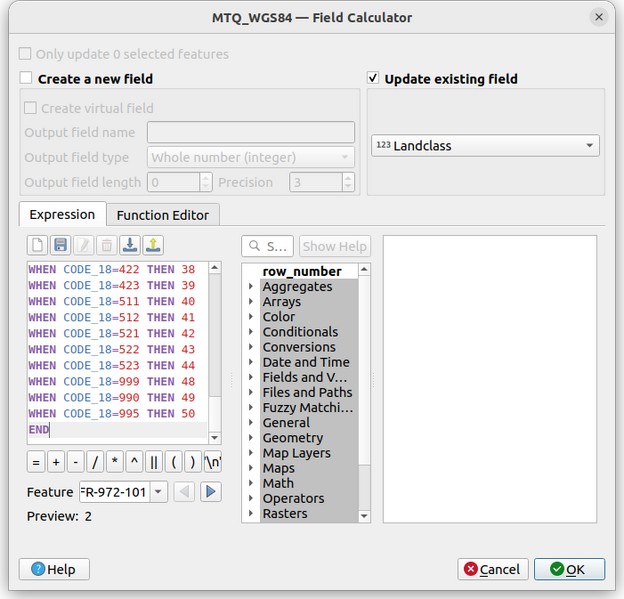Image resolution: width=624 pixels, height=599 pixels.
Task: Click the Cancel button
Action: [x=493, y=569]
